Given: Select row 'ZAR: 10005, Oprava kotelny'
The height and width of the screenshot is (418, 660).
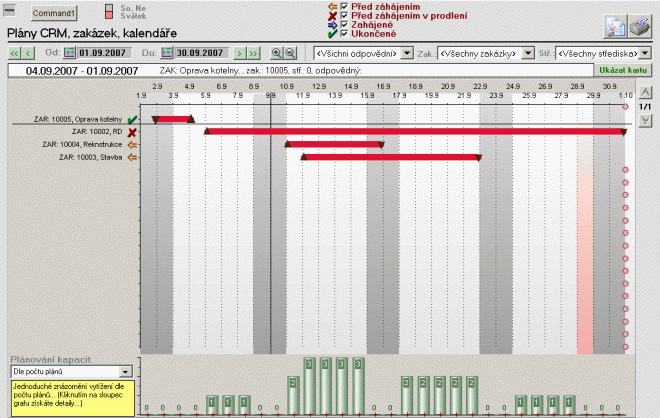Looking at the screenshot, I should (x=78, y=119).
